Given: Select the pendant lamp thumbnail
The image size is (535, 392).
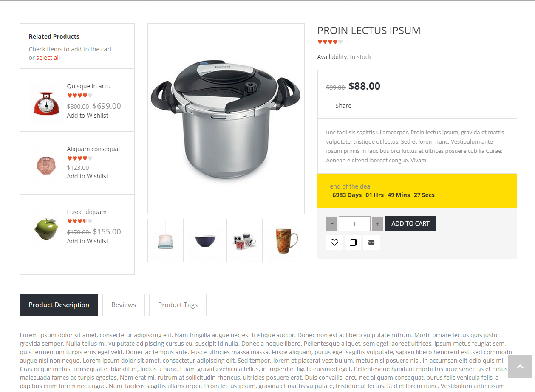Looking at the screenshot, I should coord(165,241).
